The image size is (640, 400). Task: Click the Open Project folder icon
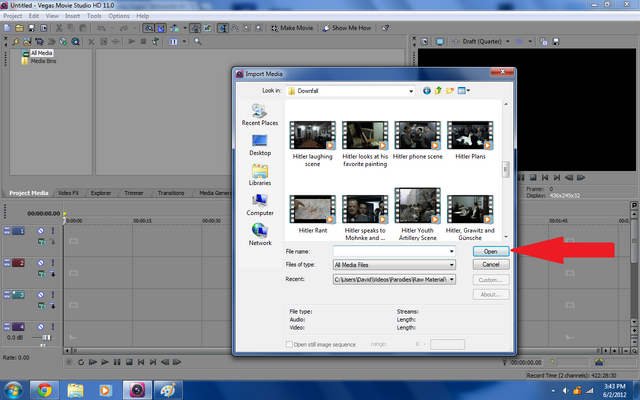(x=19, y=28)
